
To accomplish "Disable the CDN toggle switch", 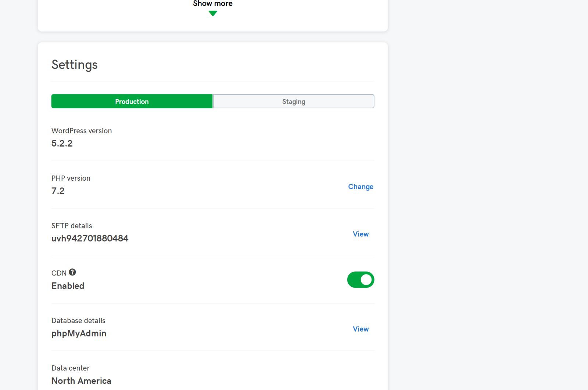I will [x=361, y=280].
